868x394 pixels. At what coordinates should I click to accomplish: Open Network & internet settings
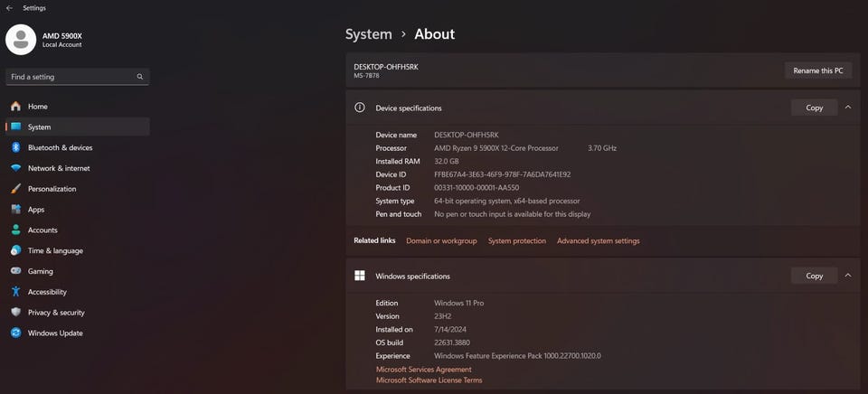coord(59,168)
